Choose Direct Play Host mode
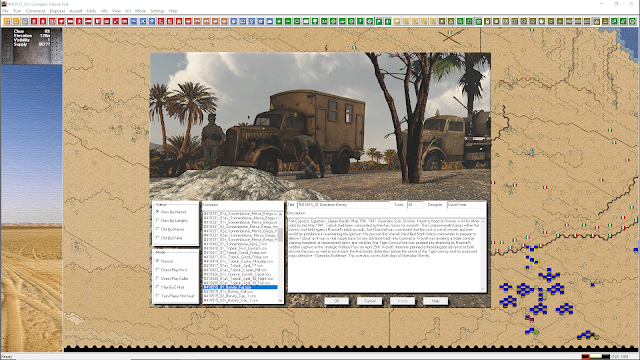The width and height of the screenshot is (640, 360). 158,270
